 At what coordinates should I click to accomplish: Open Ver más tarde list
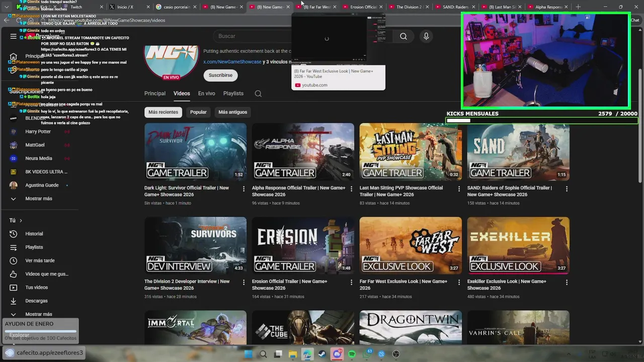click(39, 260)
